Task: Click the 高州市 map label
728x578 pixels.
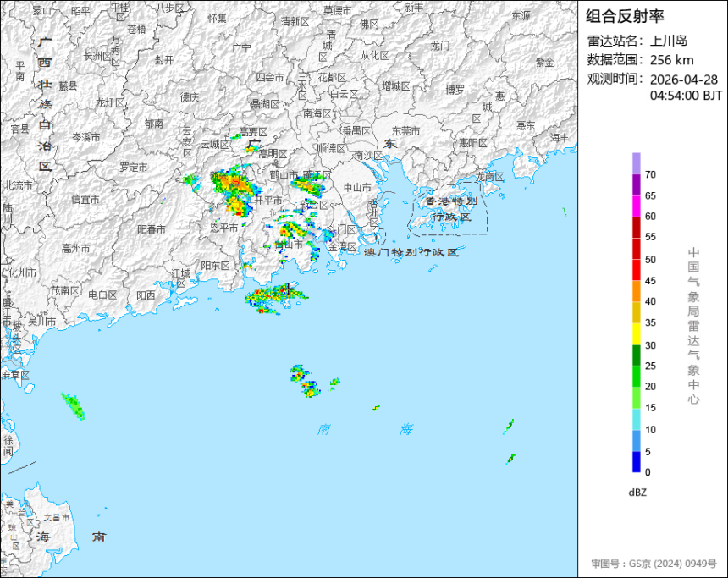Action: 75,248
